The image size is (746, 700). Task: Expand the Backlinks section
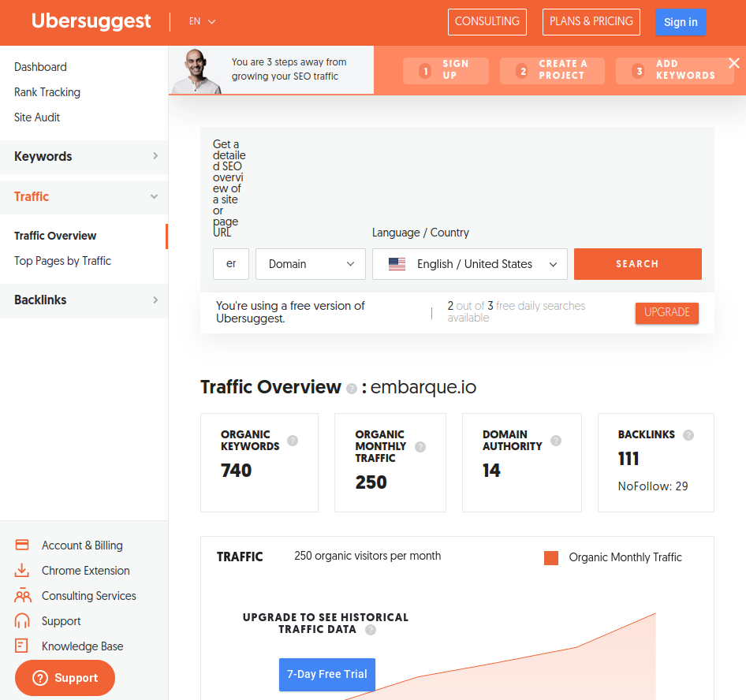pyautogui.click(x=84, y=300)
